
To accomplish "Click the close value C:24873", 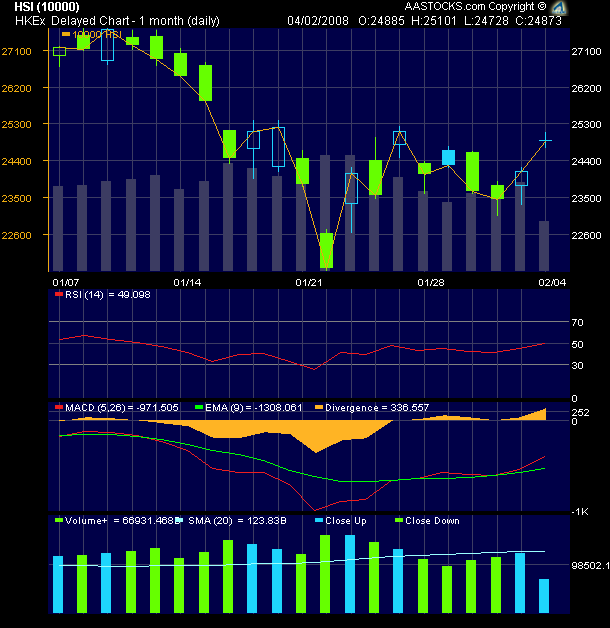I will [x=538, y=20].
